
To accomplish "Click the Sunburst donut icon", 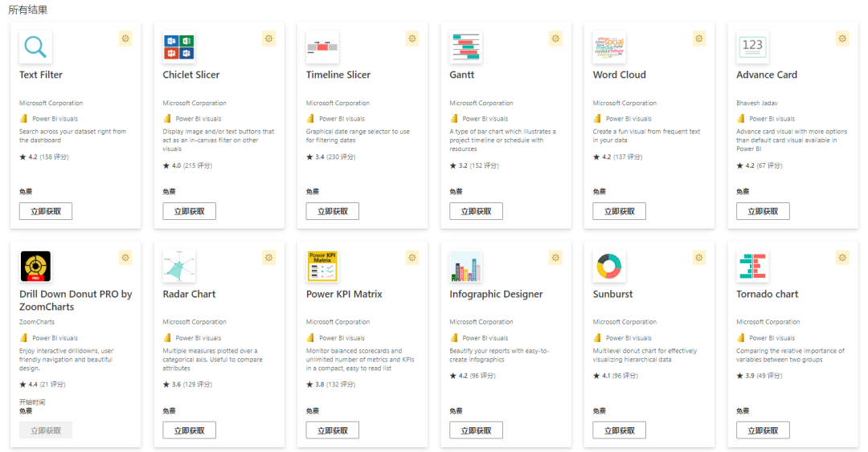I will pyautogui.click(x=609, y=266).
